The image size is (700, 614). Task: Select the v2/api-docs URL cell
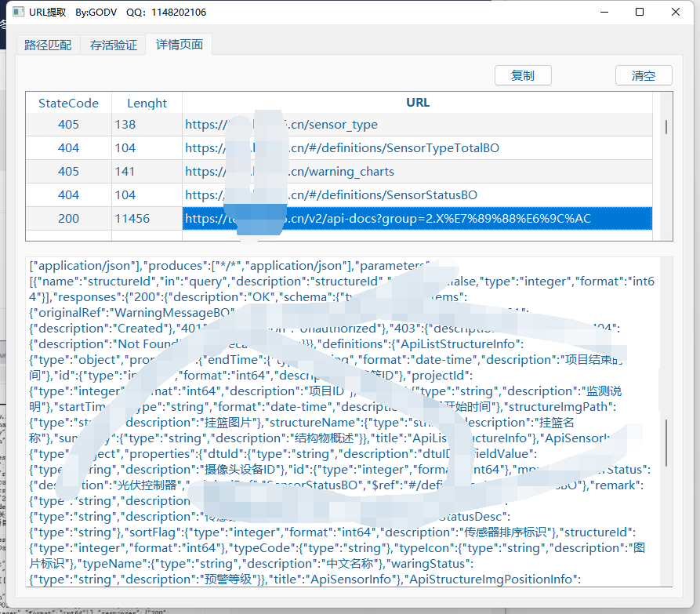(417, 218)
